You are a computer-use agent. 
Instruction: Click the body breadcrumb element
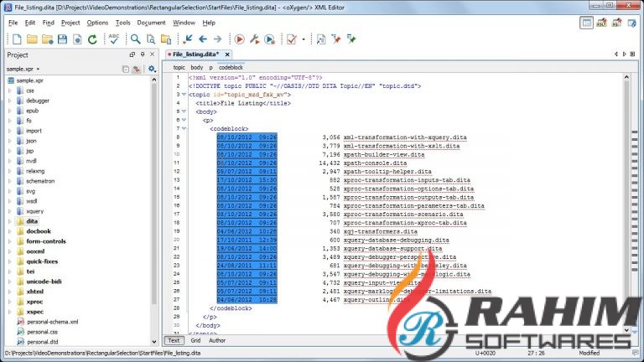point(197,67)
